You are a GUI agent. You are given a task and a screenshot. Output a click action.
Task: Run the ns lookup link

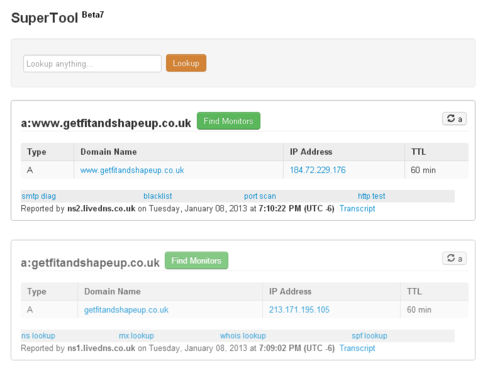click(x=38, y=336)
